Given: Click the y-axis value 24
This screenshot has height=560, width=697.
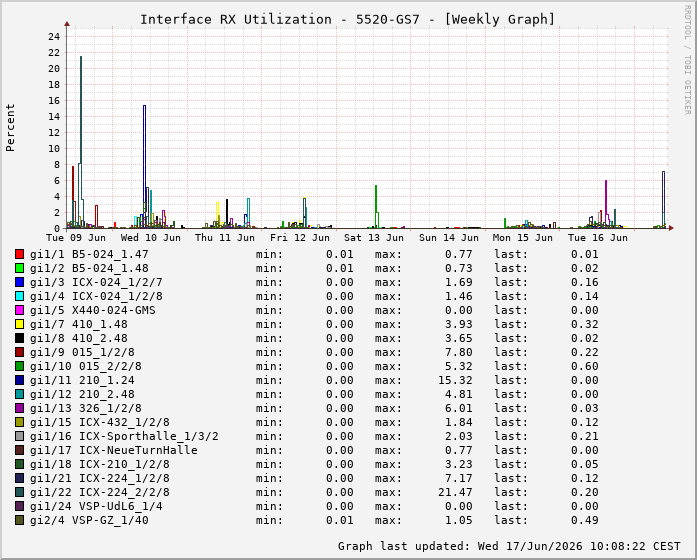Looking at the screenshot, I should tap(54, 36).
